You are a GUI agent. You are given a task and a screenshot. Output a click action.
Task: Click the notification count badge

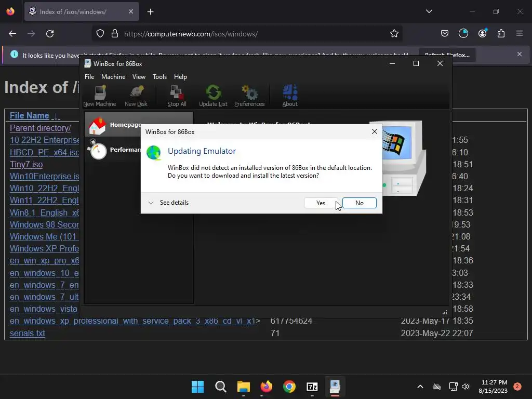tap(517, 387)
